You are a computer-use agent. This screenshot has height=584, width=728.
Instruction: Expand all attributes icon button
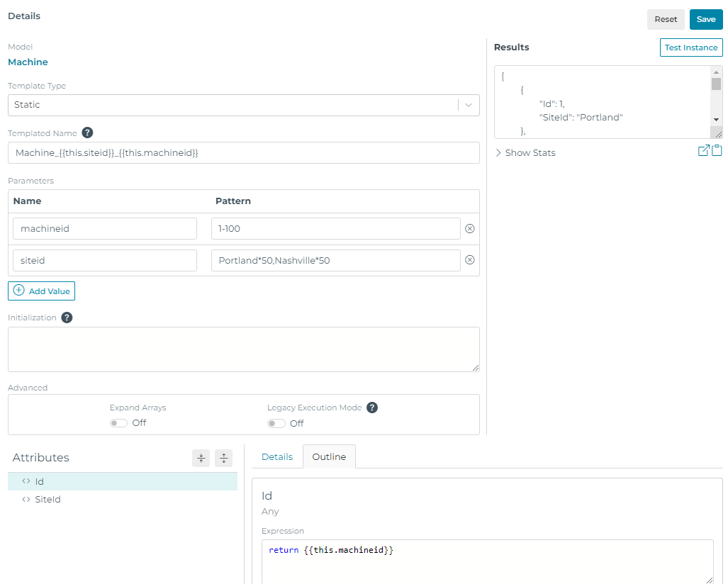click(223, 458)
